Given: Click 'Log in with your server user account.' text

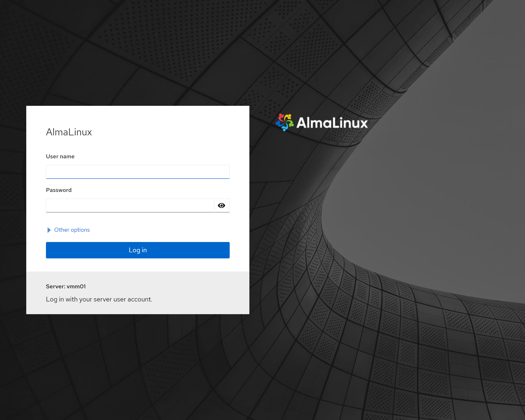Looking at the screenshot, I should (99, 299).
